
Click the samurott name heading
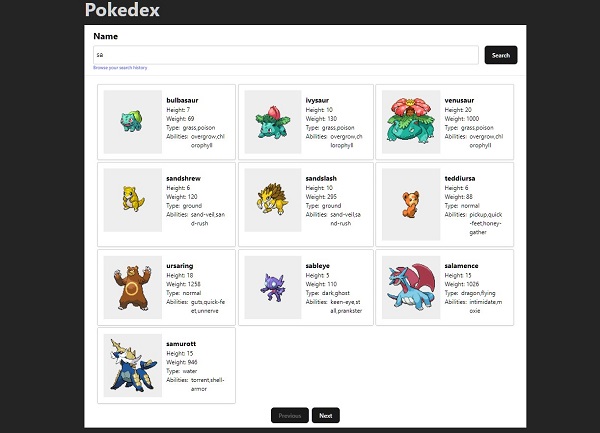pos(181,343)
